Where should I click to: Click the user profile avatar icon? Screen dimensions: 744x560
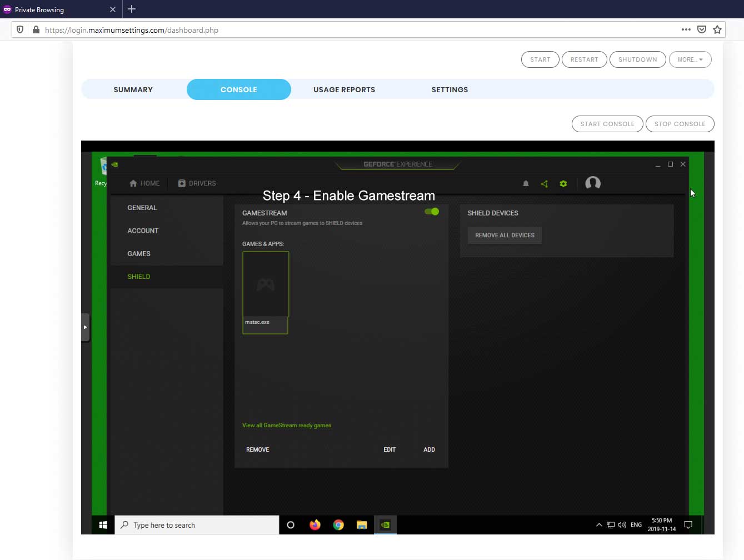pos(593,183)
